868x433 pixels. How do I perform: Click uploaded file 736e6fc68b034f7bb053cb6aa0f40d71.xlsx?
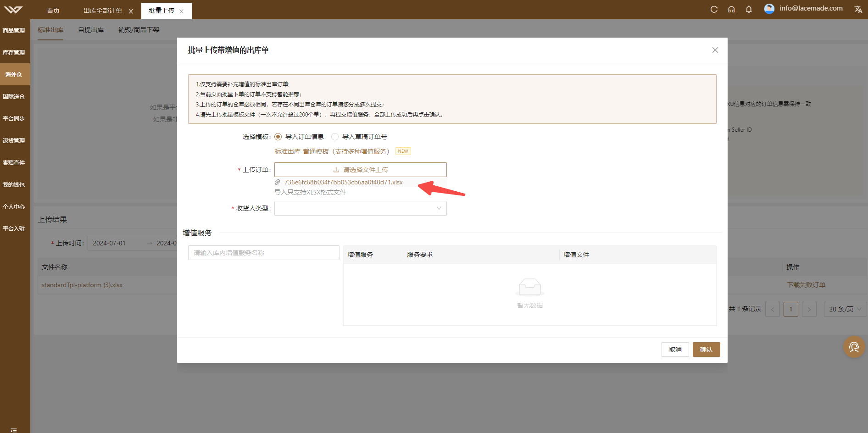[x=343, y=182]
